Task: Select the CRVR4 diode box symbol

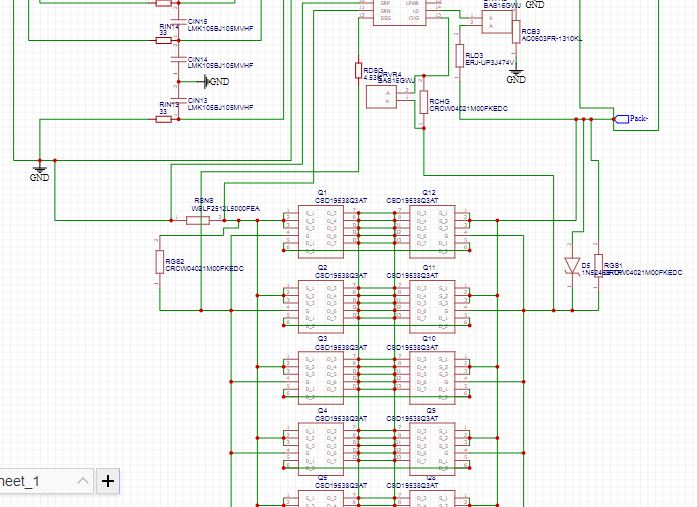Action: point(381,97)
